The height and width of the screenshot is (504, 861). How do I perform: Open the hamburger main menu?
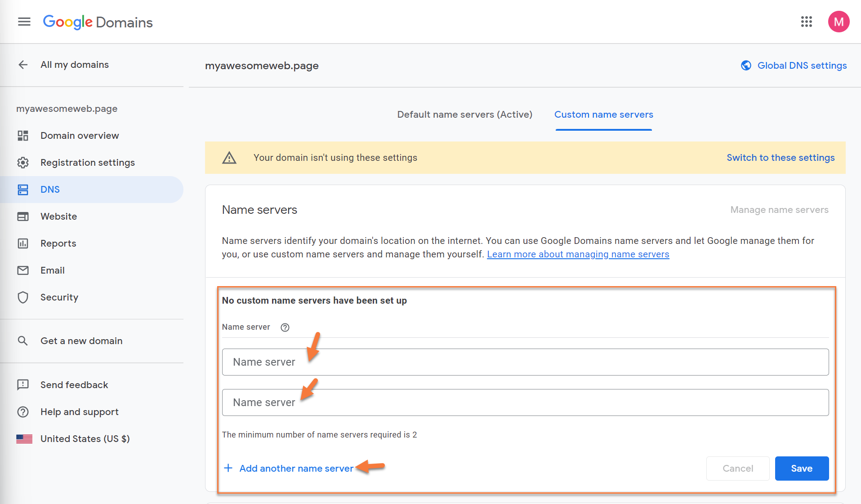pos(24,22)
